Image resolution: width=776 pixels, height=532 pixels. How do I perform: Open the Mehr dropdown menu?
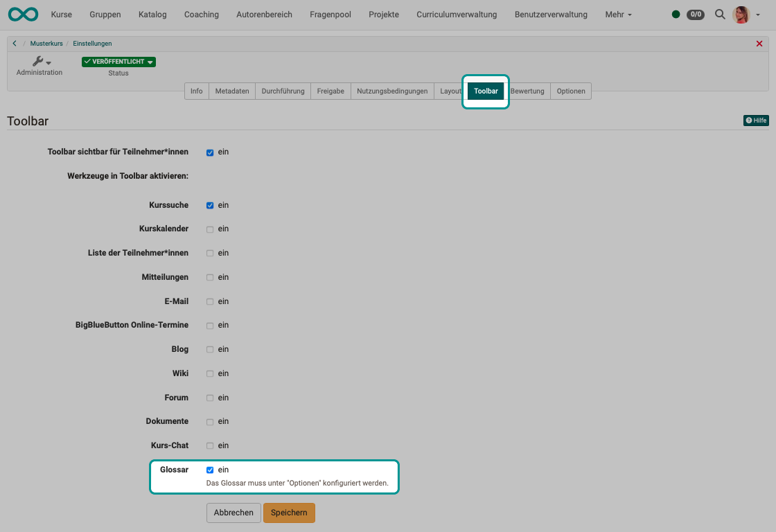point(617,14)
